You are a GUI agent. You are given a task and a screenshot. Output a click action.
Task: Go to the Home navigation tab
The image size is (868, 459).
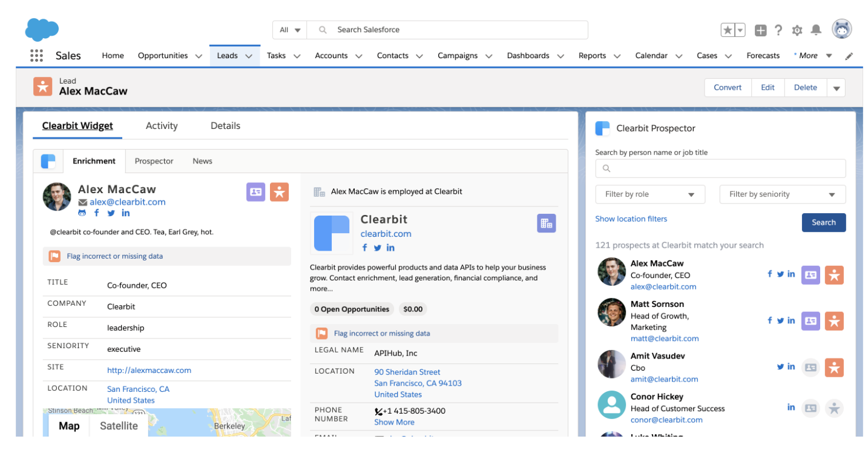(x=113, y=56)
